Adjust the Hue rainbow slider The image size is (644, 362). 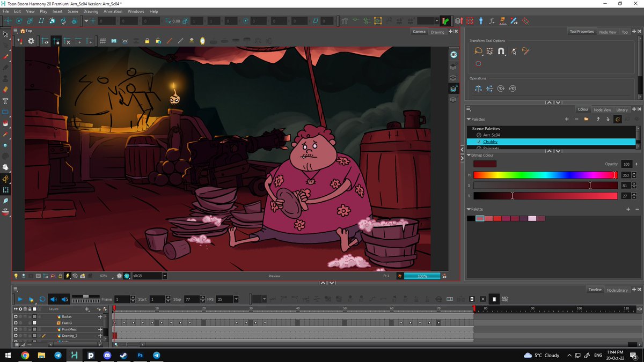[545, 175]
